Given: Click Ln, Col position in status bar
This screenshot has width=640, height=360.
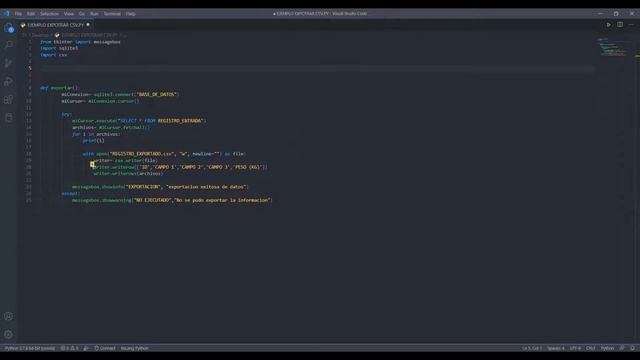Looking at the screenshot, I should [x=532, y=348].
